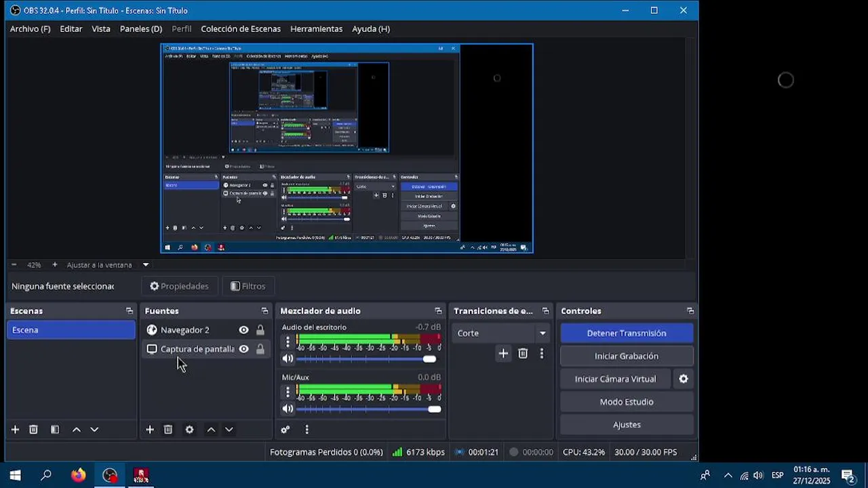Image resolution: width=868 pixels, height=488 pixels.
Task: Move scene up arrow in Escenas panel
Action: coord(77,430)
